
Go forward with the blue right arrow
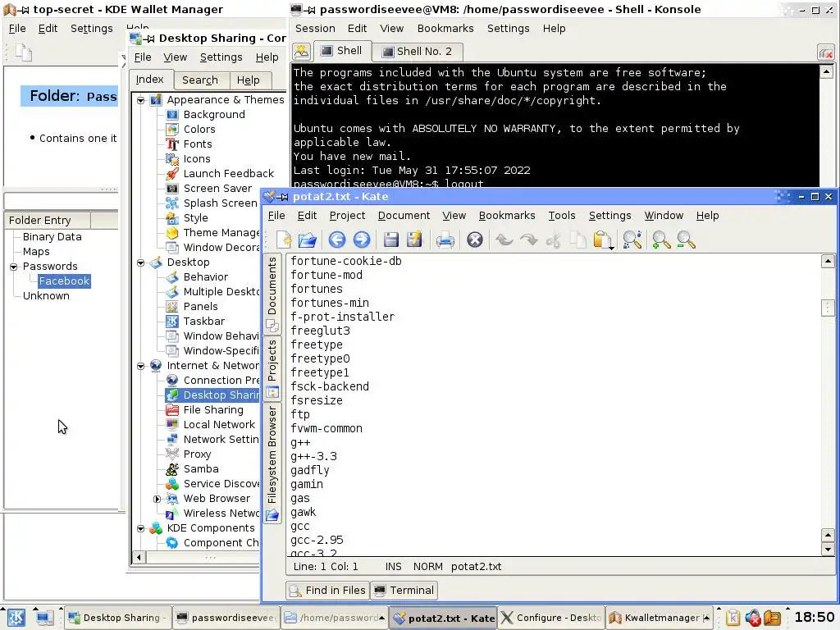(362, 240)
